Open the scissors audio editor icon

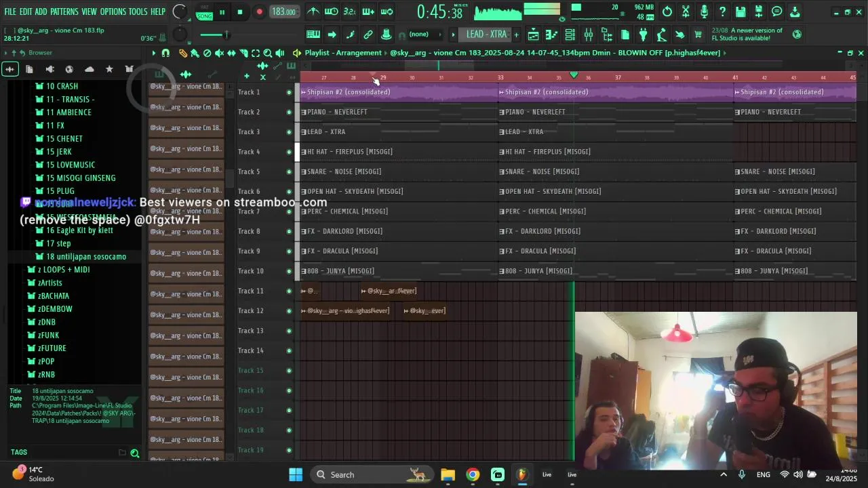click(x=686, y=12)
